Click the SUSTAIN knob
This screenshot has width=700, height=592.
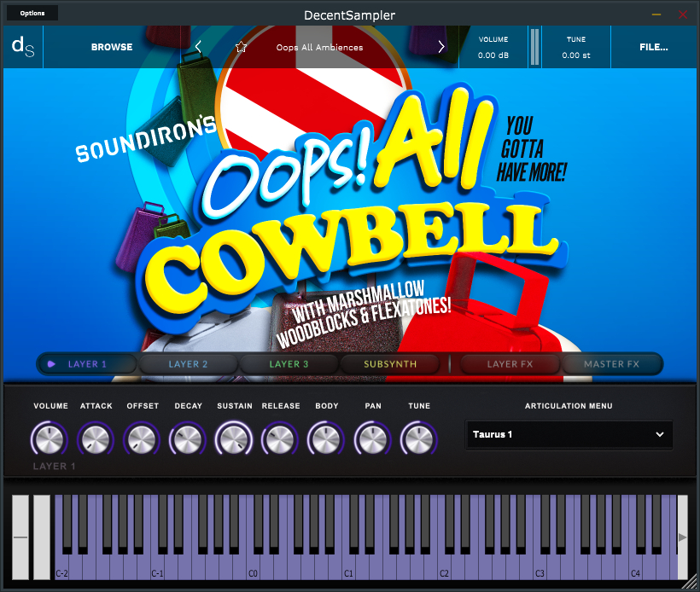pyautogui.click(x=234, y=439)
